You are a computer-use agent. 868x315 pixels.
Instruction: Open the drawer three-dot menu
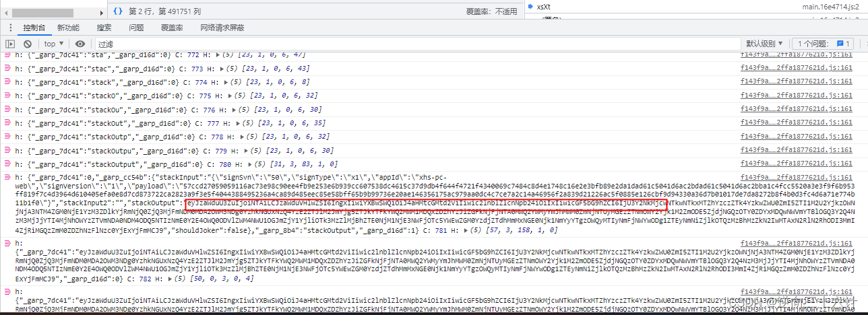(10, 28)
